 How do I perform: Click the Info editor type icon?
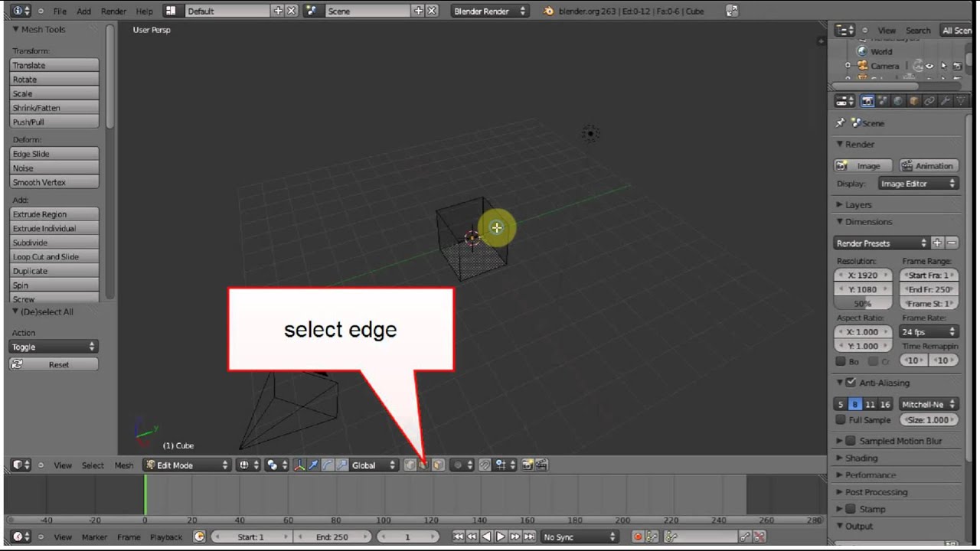tap(21, 11)
